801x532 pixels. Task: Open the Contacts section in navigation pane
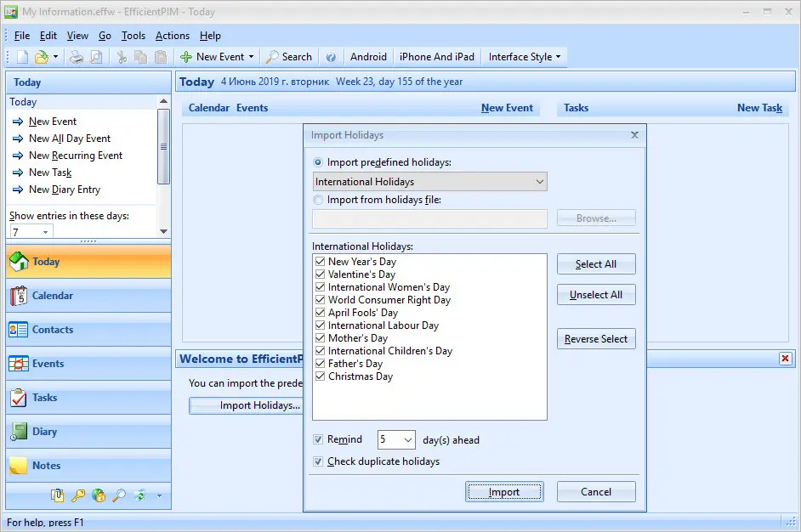coord(88,330)
